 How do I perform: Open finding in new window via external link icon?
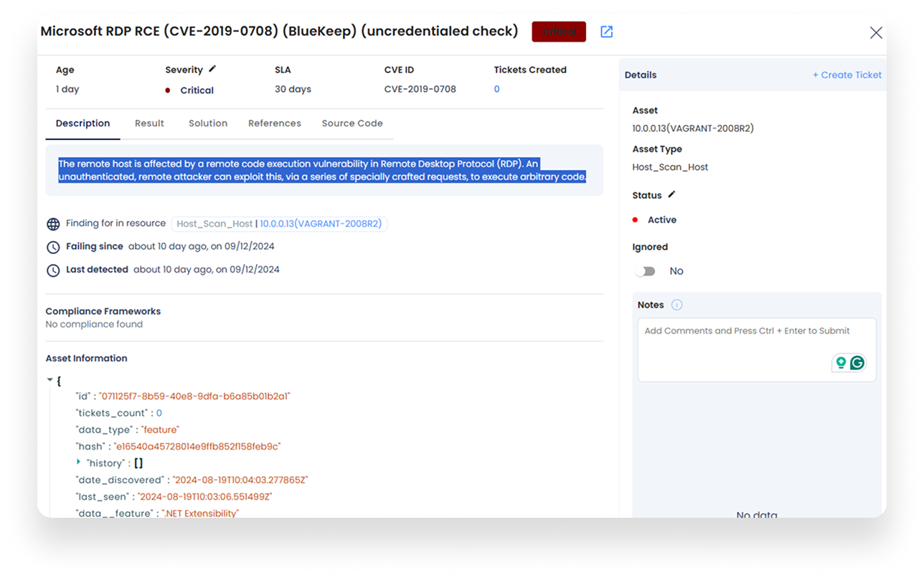(606, 32)
